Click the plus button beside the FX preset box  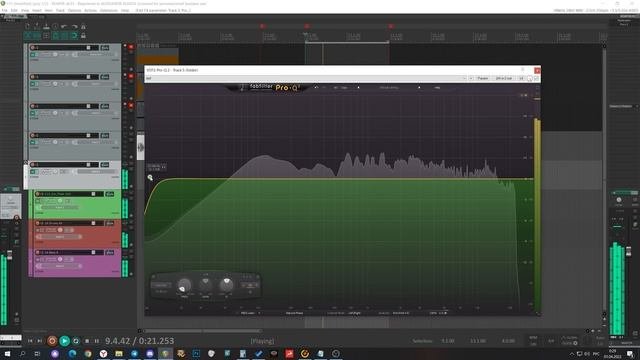pyautogui.click(x=471, y=78)
